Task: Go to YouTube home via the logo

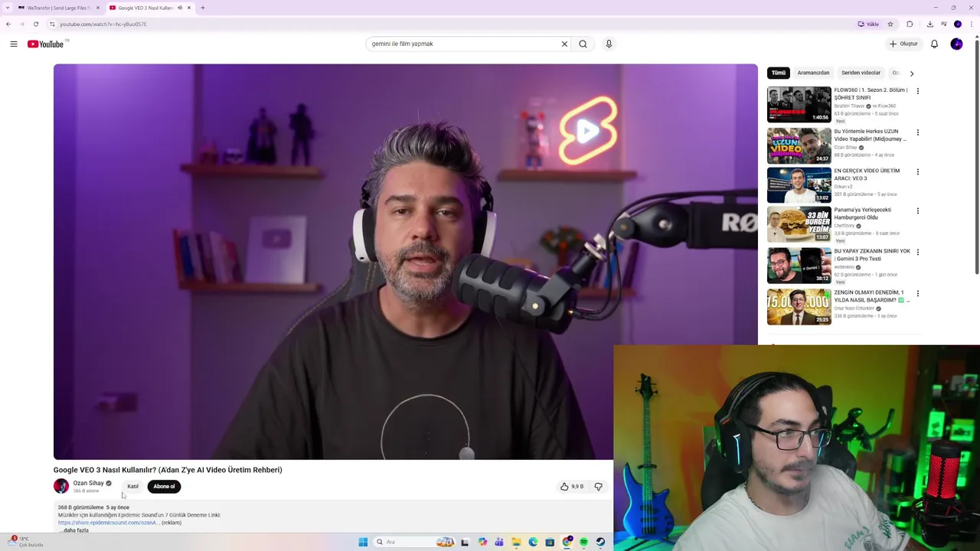Action: tap(46, 44)
